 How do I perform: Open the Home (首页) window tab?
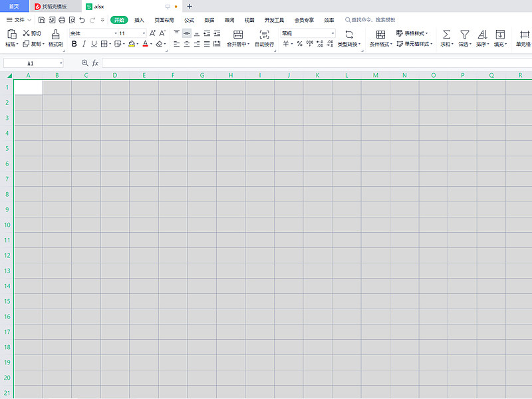14,6
